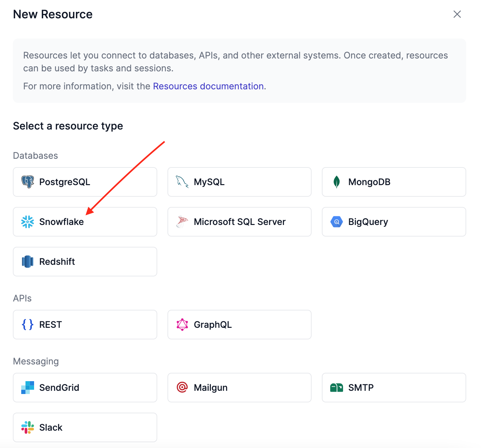This screenshot has width=481, height=448.
Task: Click the Redshift logo icon
Action: [x=28, y=262]
